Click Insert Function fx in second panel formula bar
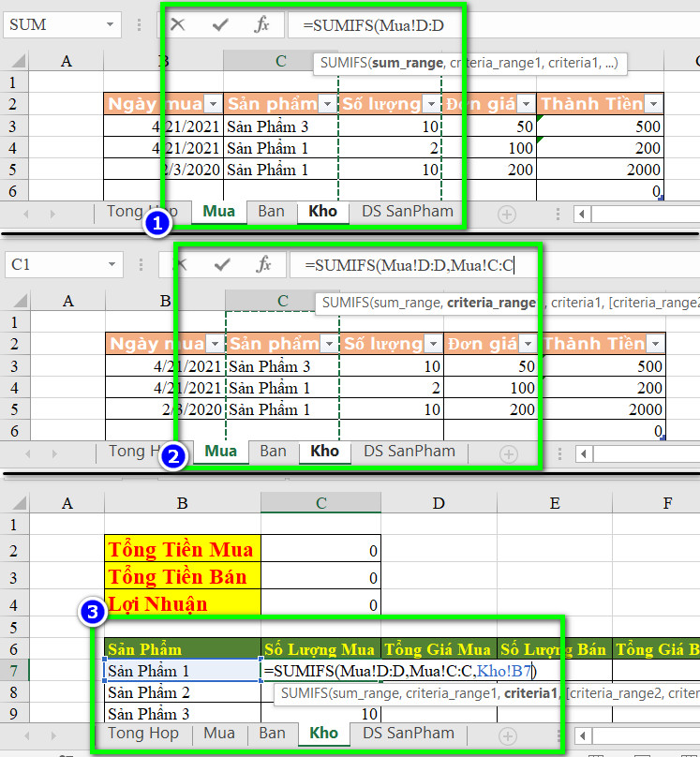700x757 pixels. click(x=263, y=264)
